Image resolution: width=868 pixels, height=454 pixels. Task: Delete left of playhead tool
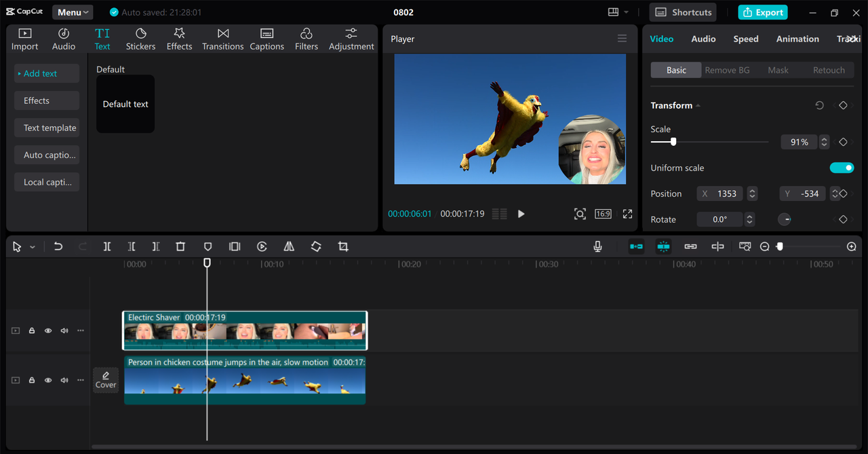[132, 246]
